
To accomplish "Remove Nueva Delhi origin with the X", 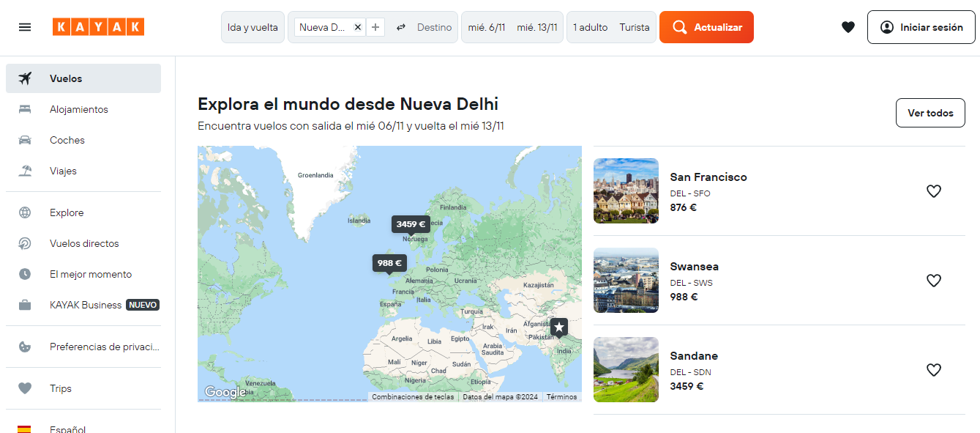I will 358,27.
